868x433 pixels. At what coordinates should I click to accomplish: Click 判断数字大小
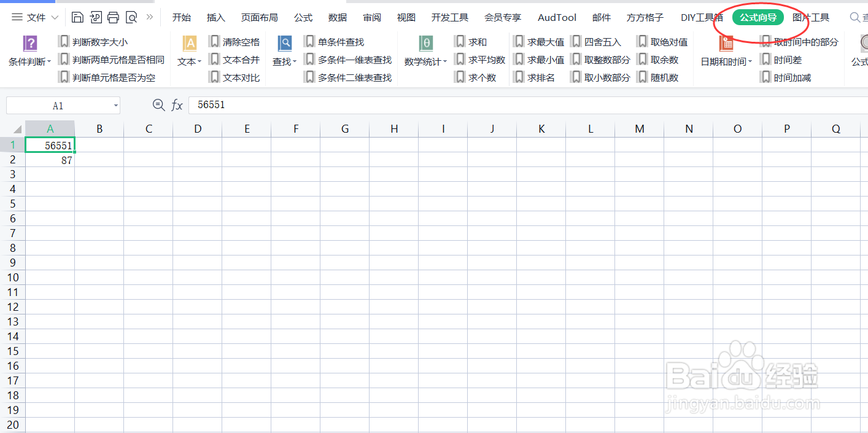click(93, 42)
